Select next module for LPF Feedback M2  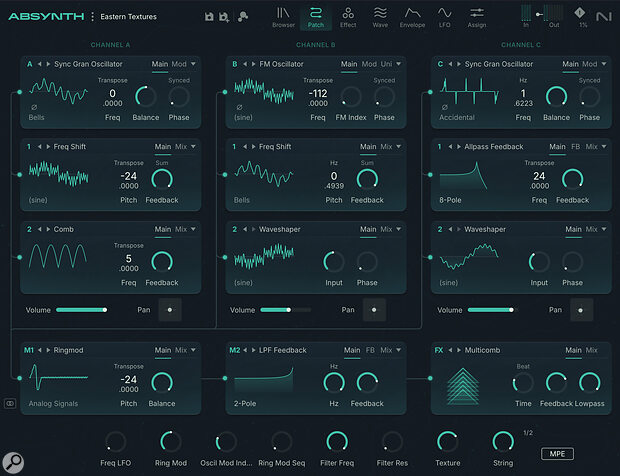pos(253,350)
